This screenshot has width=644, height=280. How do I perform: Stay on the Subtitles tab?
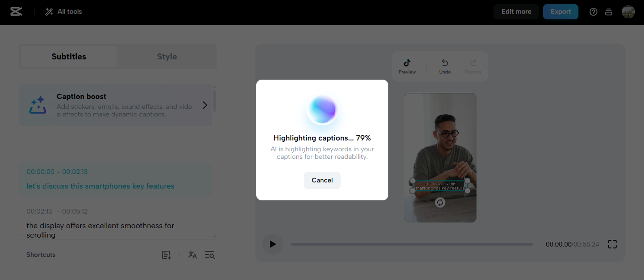68,56
